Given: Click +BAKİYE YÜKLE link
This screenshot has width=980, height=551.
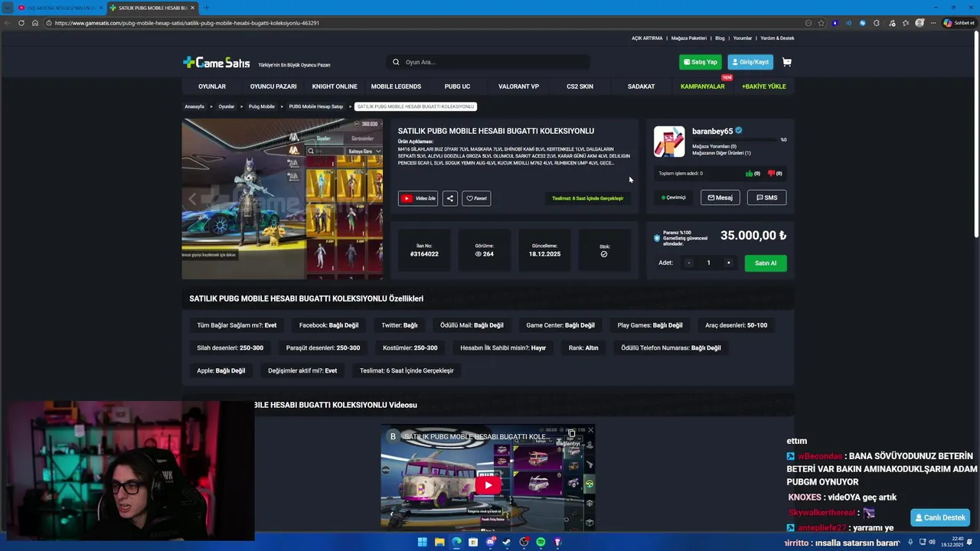Looking at the screenshot, I should (x=763, y=86).
